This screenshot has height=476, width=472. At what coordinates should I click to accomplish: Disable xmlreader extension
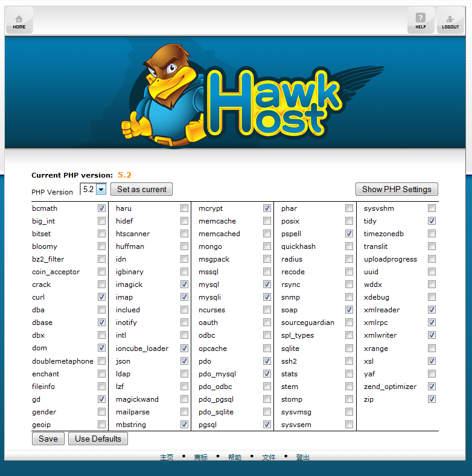432,310
